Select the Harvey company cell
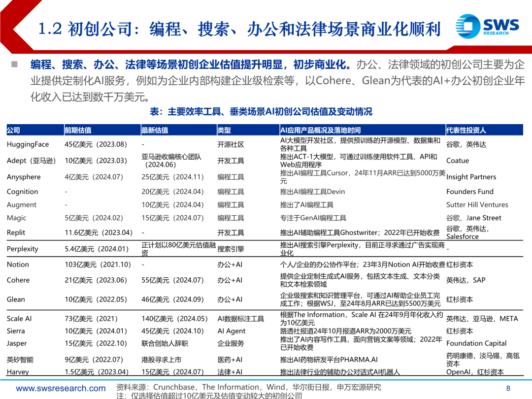The width and height of the screenshot is (532, 399). click(x=18, y=372)
